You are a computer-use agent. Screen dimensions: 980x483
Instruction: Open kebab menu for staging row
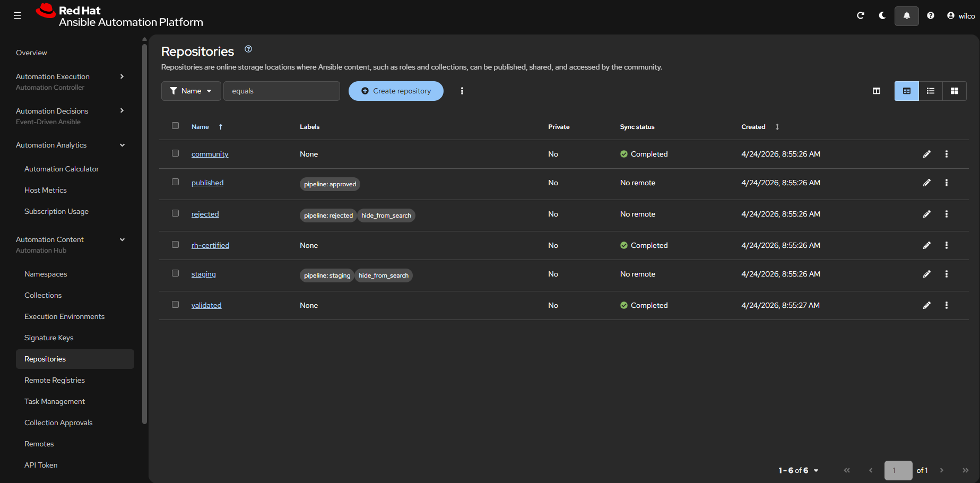coord(947,274)
